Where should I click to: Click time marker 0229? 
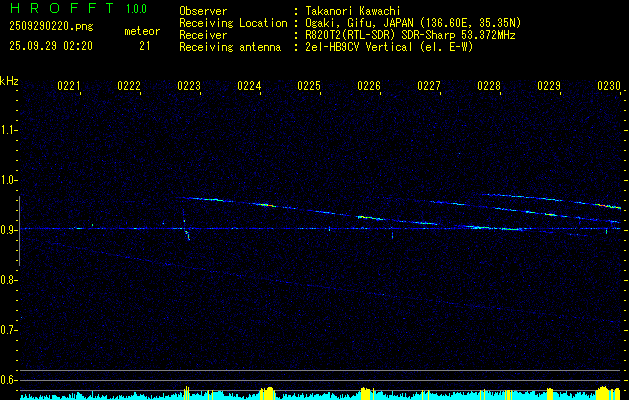click(x=549, y=86)
